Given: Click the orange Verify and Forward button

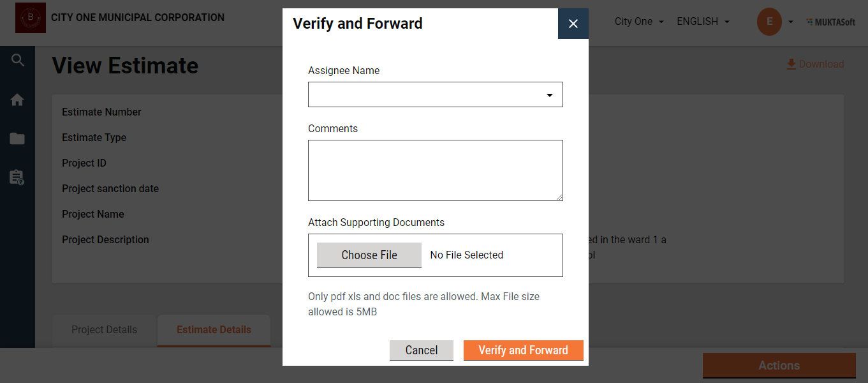Looking at the screenshot, I should pyautogui.click(x=523, y=350).
